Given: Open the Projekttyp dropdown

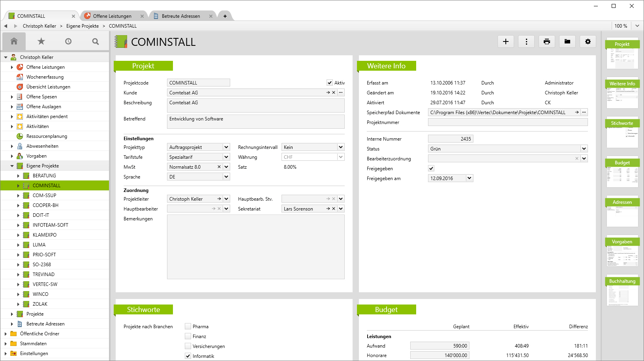Looking at the screenshot, I should (x=226, y=147).
